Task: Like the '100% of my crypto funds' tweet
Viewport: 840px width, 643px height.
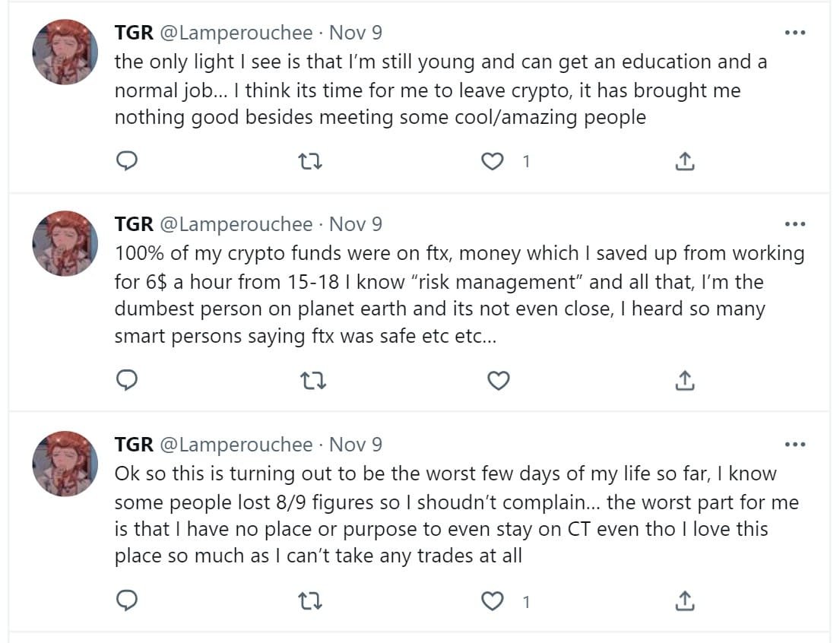Action: pyautogui.click(x=498, y=380)
